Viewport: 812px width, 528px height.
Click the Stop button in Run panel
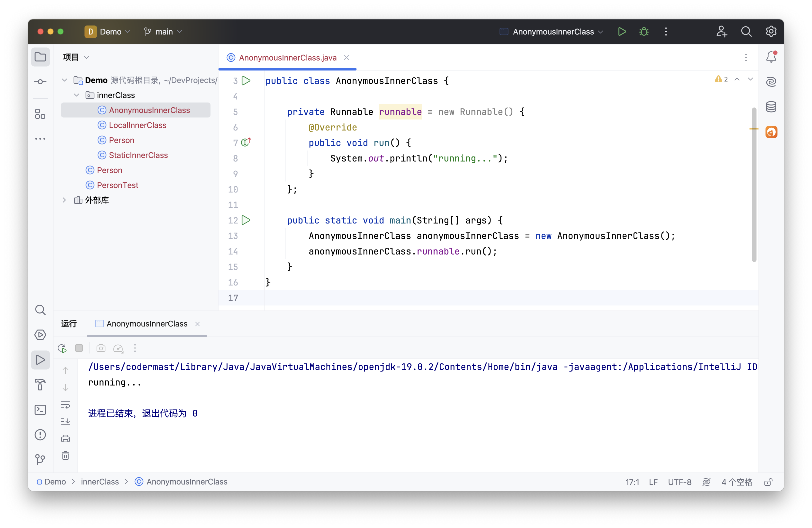tap(79, 348)
